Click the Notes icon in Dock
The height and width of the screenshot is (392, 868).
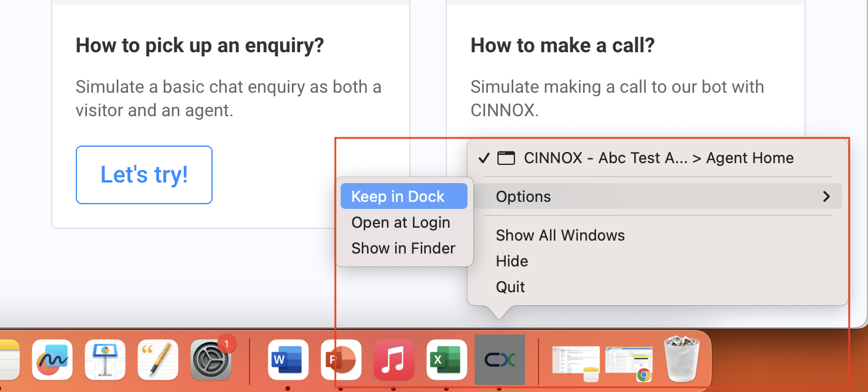click(x=8, y=360)
